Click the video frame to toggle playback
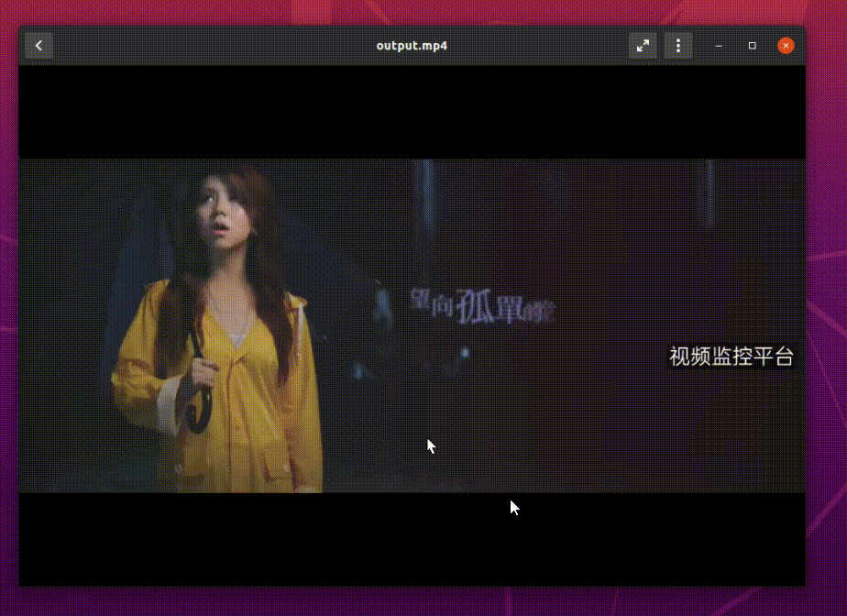 412,325
